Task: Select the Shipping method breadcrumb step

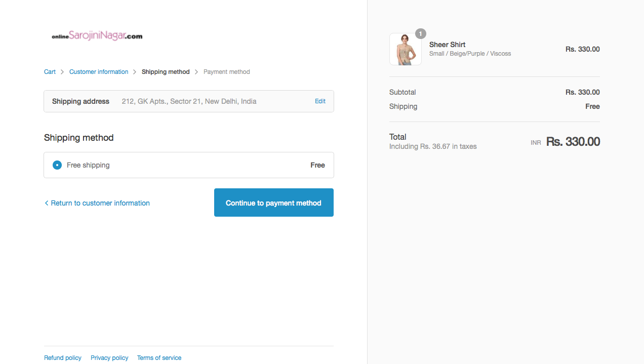Action: [x=166, y=72]
